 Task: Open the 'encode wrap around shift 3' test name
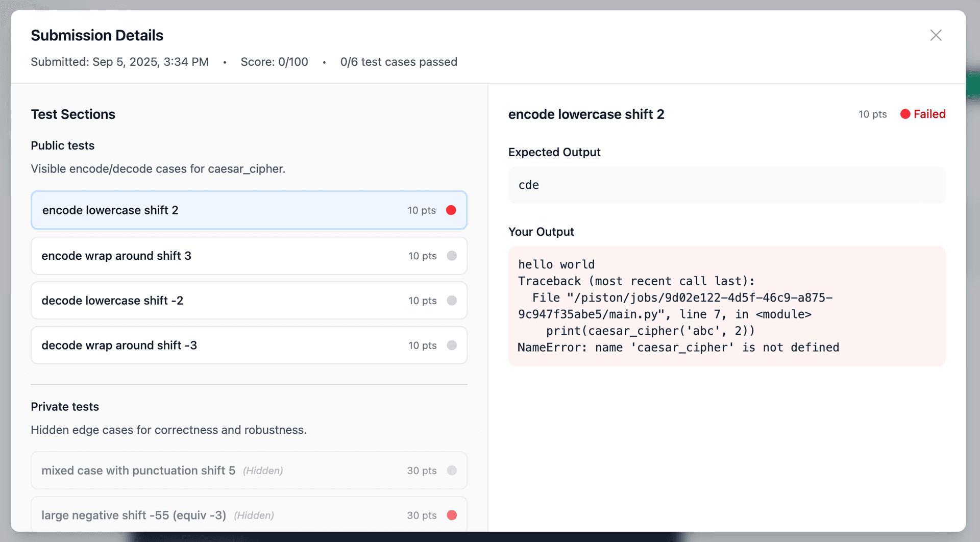click(116, 256)
